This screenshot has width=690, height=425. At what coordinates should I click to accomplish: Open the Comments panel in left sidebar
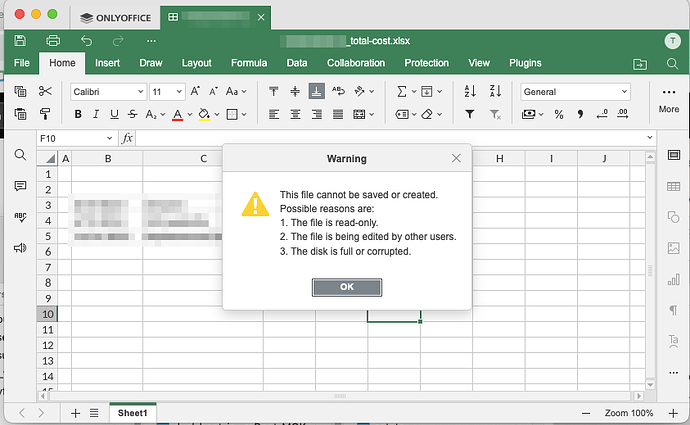point(20,186)
